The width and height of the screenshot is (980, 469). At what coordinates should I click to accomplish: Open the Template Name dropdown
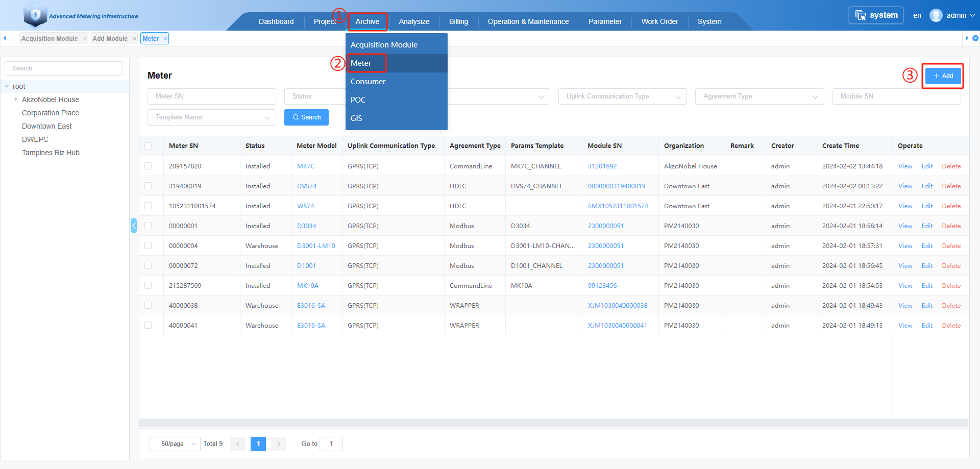tap(212, 117)
